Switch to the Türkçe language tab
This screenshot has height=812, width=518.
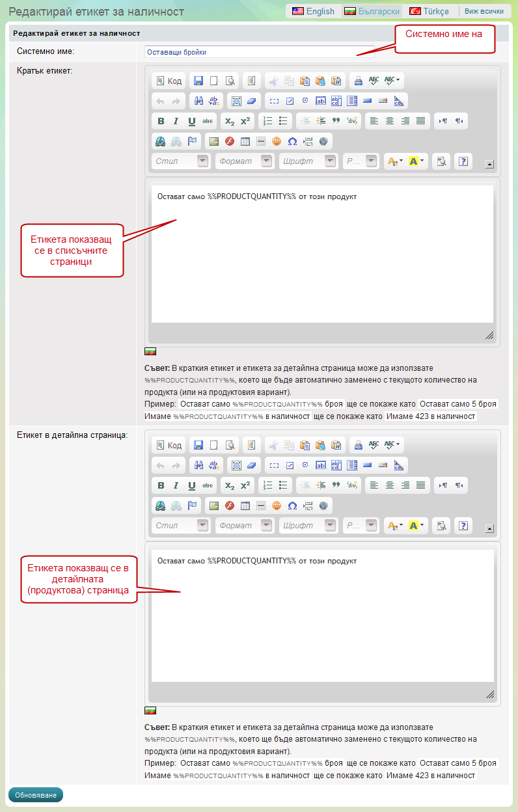coord(429,11)
